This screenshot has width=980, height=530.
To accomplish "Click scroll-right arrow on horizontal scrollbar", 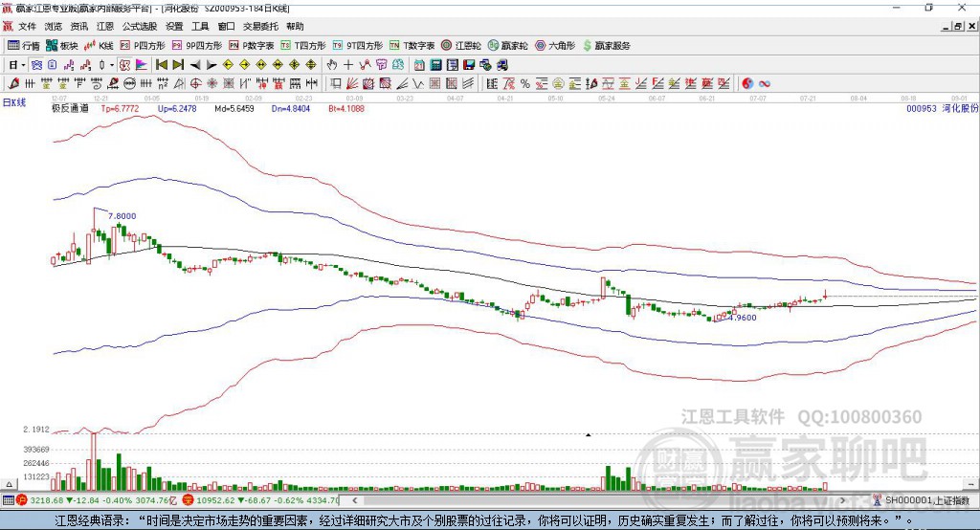I will click(842, 500).
